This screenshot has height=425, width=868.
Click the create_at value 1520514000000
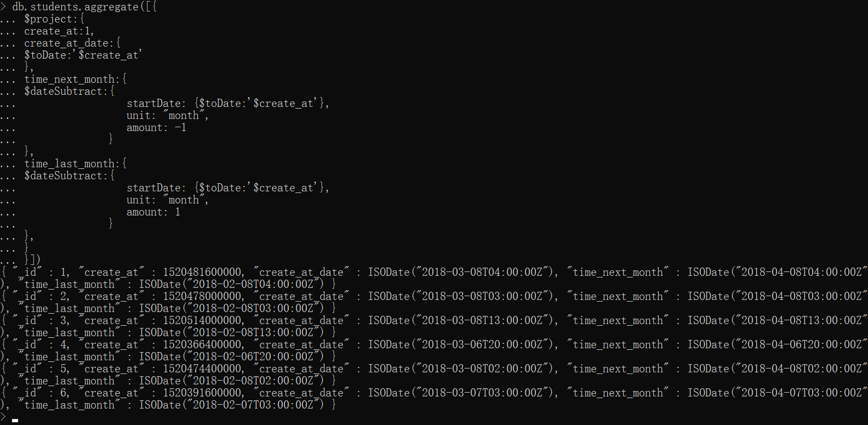click(x=202, y=321)
